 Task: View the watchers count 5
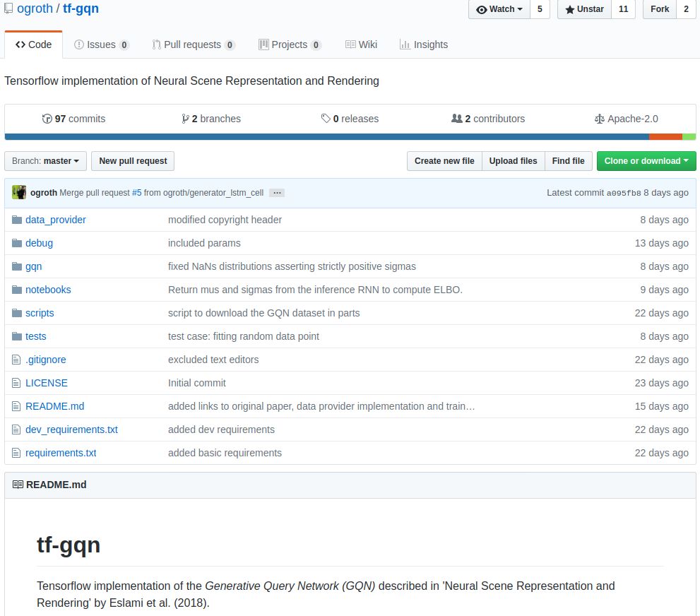(540, 9)
